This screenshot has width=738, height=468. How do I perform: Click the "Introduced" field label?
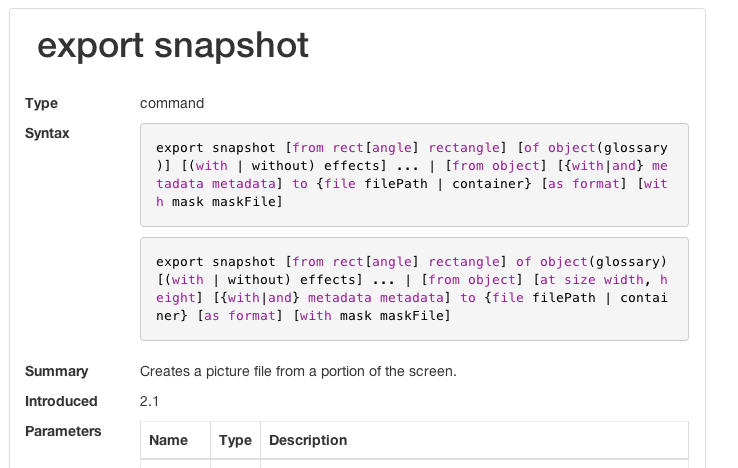click(61, 401)
